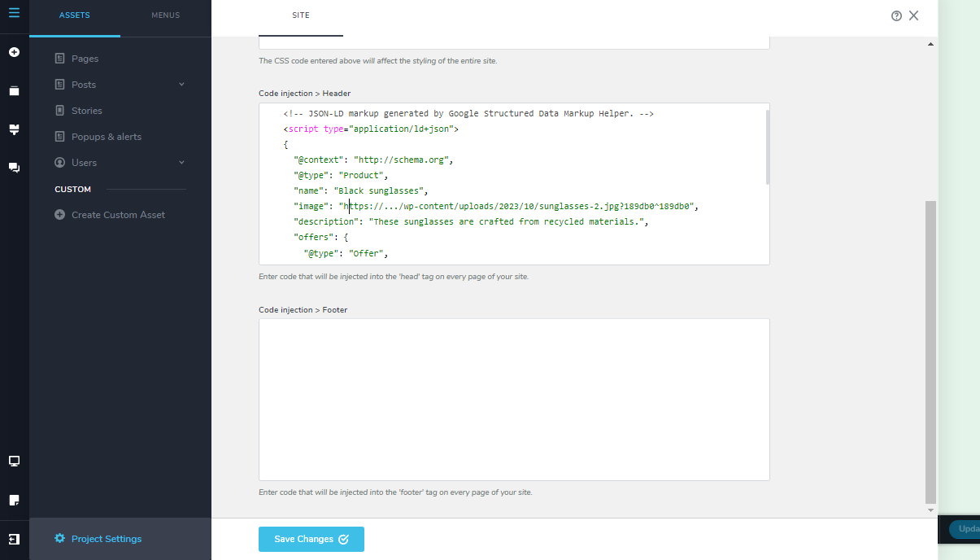The width and height of the screenshot is (980, 560).
Task: Close the site settings panel
Action: [914, 15]
